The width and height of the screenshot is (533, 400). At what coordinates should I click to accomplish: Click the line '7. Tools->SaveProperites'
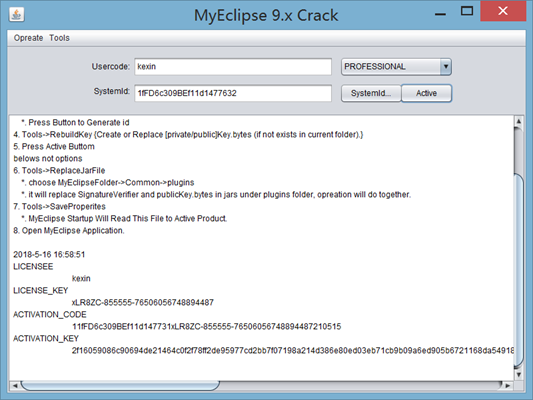pyautogui.click(x=59, y=207)
